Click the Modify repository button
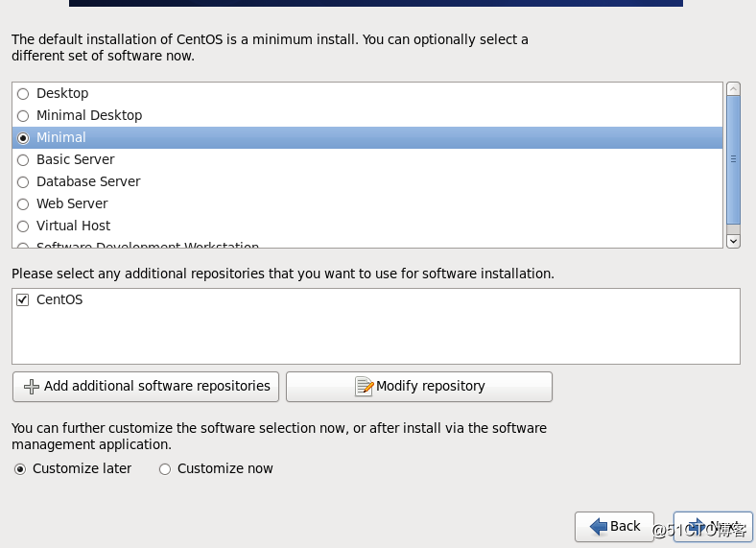756x548 pixels. (x=419, y=387)
